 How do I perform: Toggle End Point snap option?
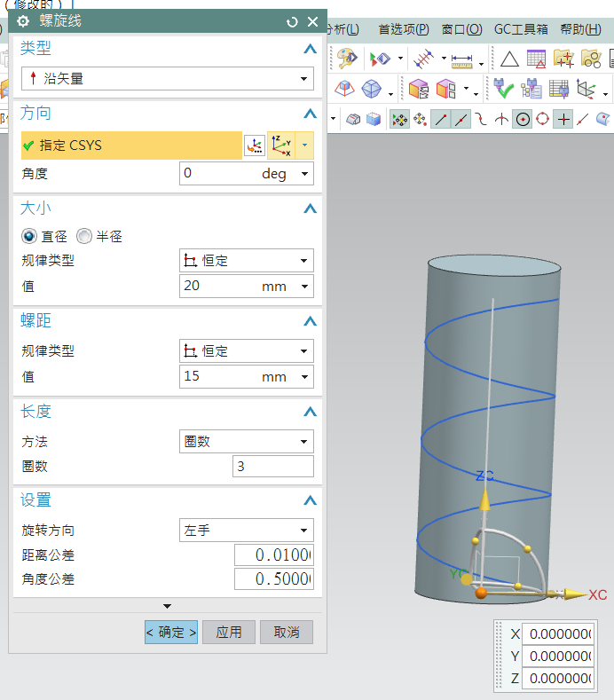point(441,119)
